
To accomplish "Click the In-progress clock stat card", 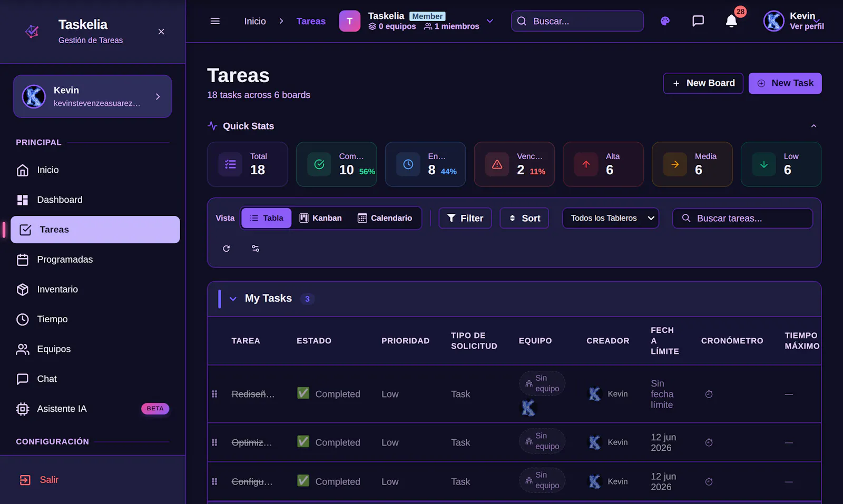I will click(x=426, y=164).
